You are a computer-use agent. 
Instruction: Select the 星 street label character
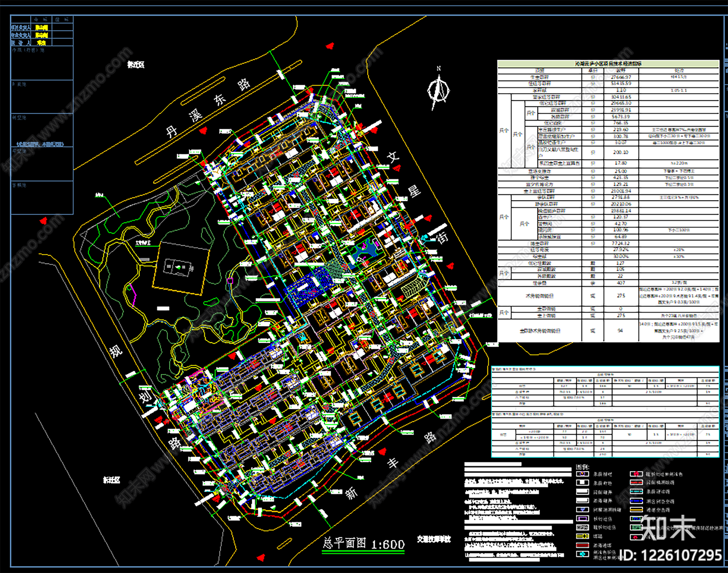point(414,191)
